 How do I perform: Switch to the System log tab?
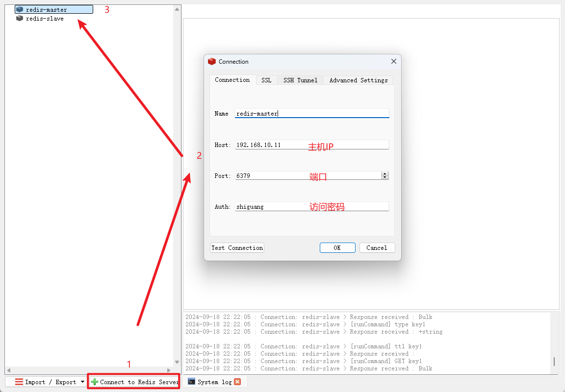pyautogui.click(x=214, y=382)
